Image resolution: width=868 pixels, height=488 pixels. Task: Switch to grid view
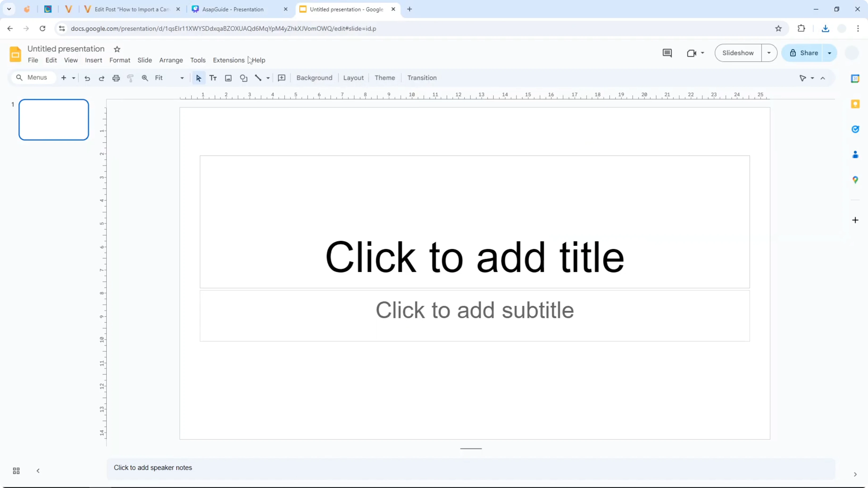tap(16, 471)
